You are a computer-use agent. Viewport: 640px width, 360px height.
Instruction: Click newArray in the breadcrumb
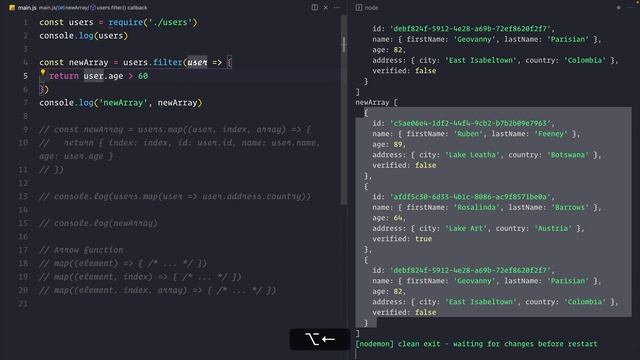(x=77, y=8)
